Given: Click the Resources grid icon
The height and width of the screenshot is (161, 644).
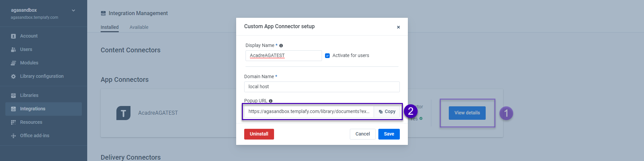Looking at the screenshot, I should [13, 122].
